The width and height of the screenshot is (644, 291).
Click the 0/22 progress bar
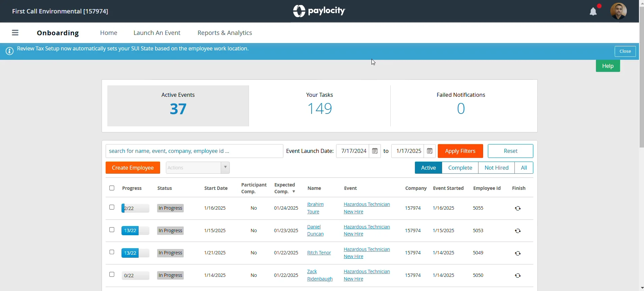(135, 276)
